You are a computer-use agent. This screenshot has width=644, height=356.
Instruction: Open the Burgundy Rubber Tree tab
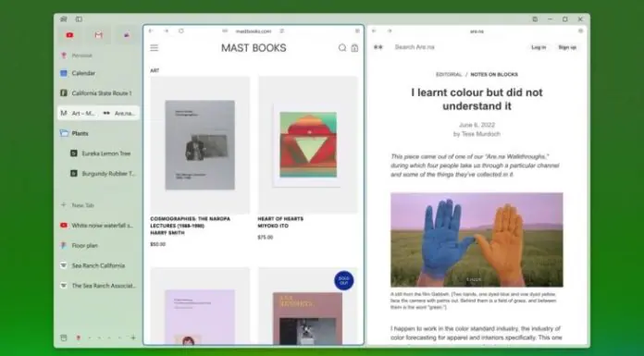(x=103, y=174)
